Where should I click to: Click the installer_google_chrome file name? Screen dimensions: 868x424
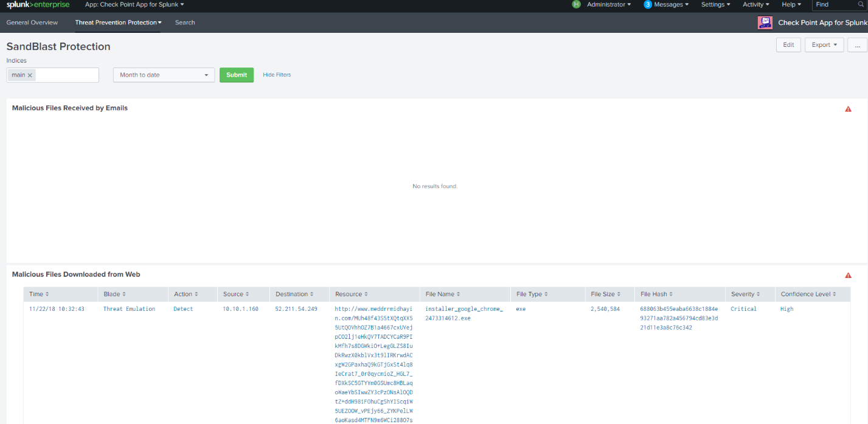click(464, 313)
